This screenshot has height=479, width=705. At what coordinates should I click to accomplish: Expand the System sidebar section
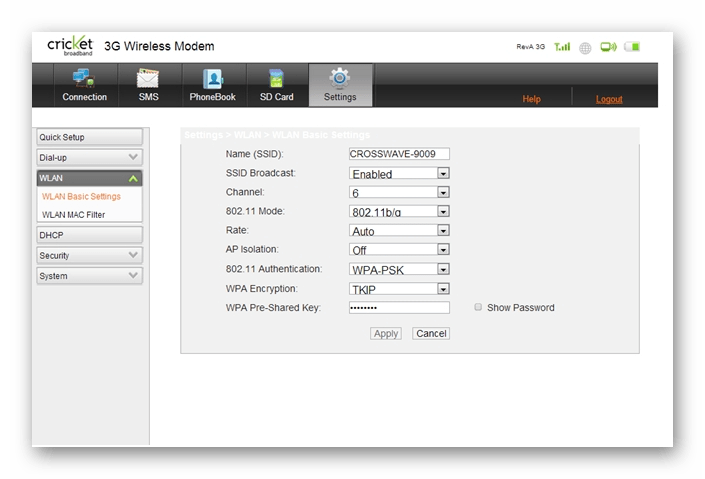pyautogui.click(x=89, y=276)
